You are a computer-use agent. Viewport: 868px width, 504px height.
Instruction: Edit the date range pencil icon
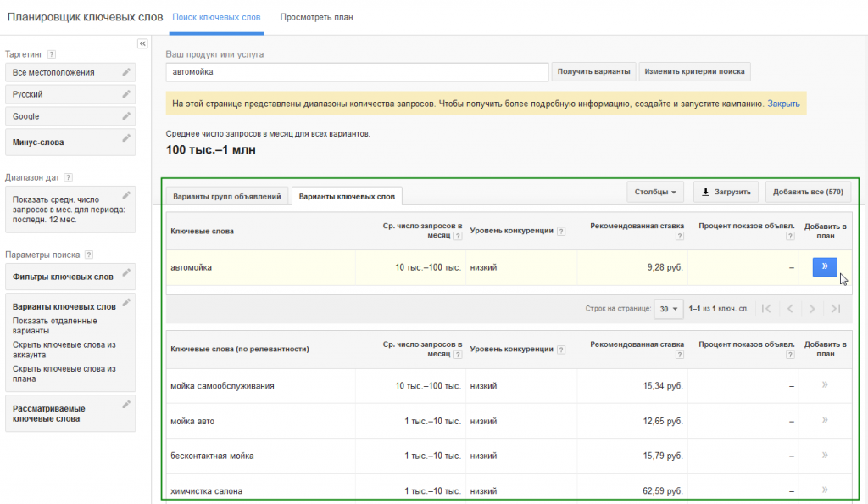(x=126, y=195)
